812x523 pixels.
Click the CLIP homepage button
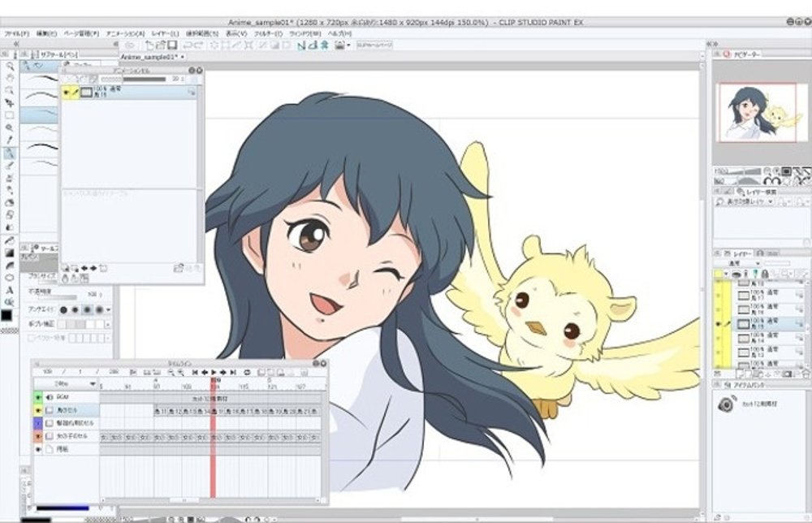point(374,45)
